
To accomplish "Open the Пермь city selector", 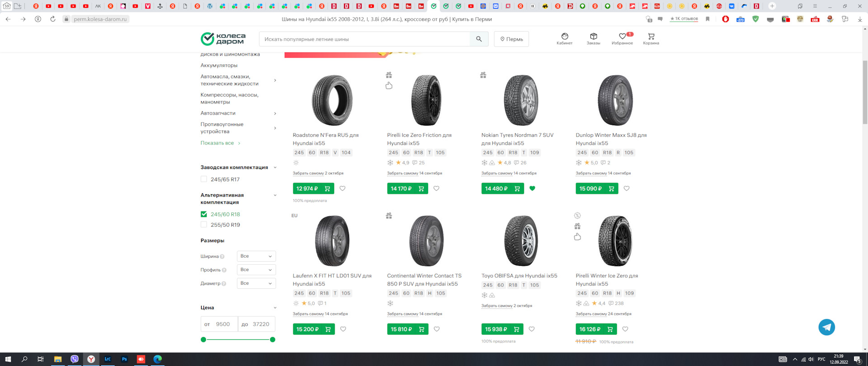I will tap(511, 39).
